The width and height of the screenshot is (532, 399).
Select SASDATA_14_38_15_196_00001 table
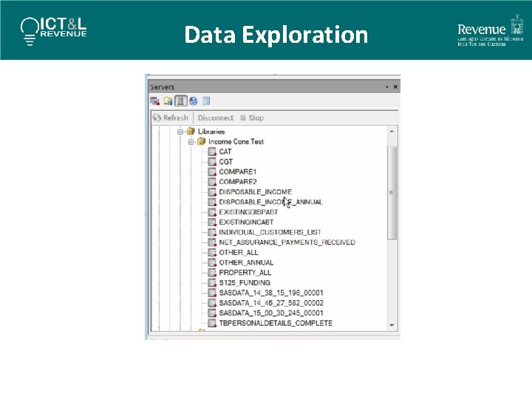(x=271, y=293)
